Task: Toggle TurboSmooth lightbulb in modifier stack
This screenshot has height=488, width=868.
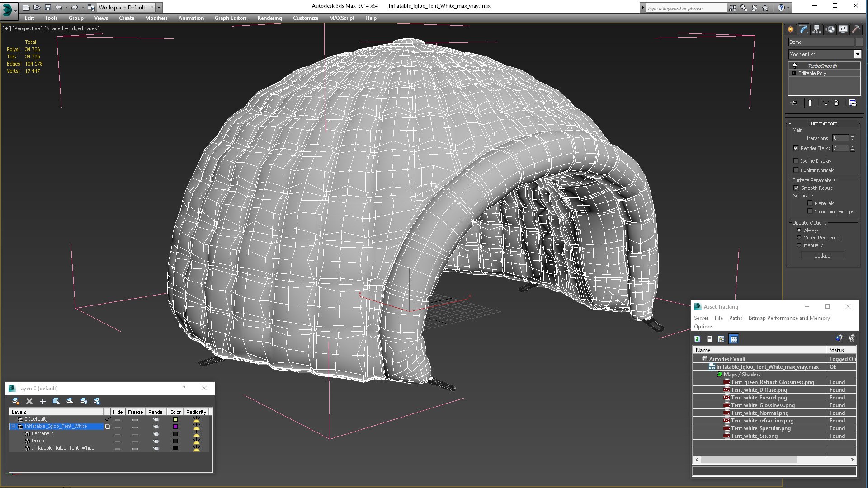Action: click(x=794, y=66)
